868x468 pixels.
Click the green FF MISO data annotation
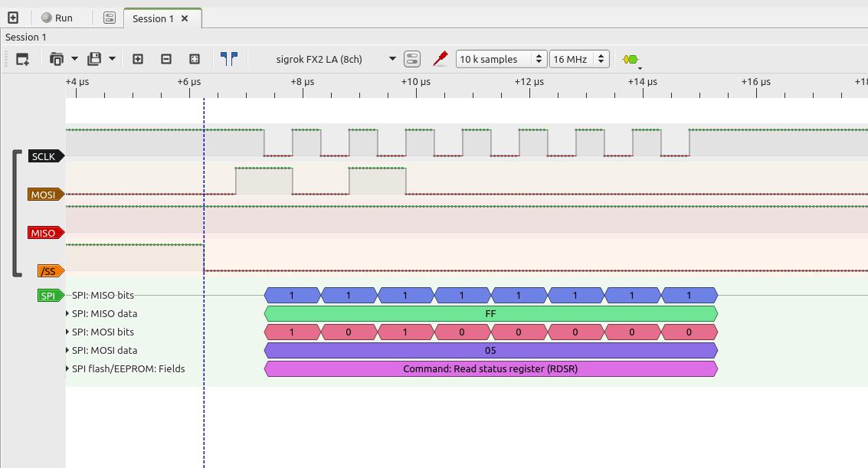point(491,314)
